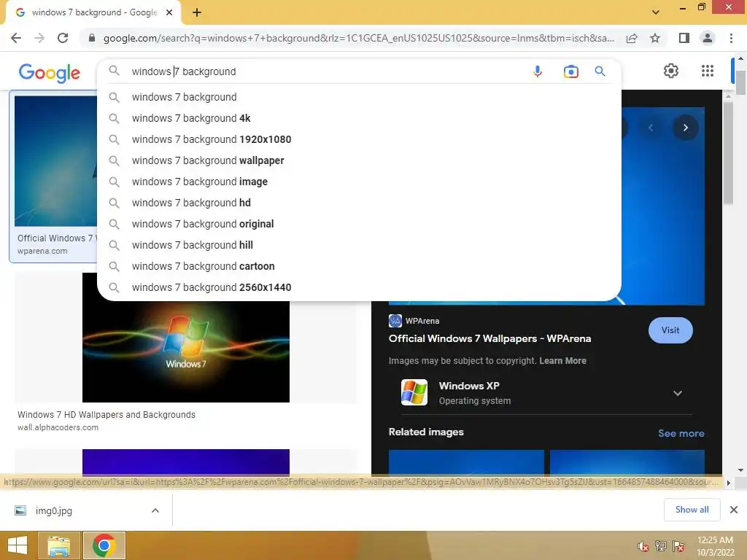
Task: Click the blue search magnifier button
Action: tap(600, 71)
